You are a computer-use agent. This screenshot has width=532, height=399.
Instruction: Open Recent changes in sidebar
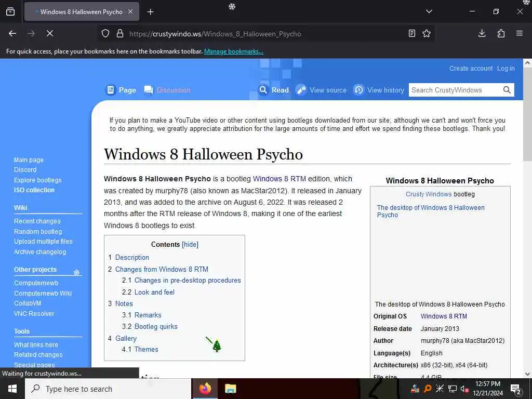point(37,221)
